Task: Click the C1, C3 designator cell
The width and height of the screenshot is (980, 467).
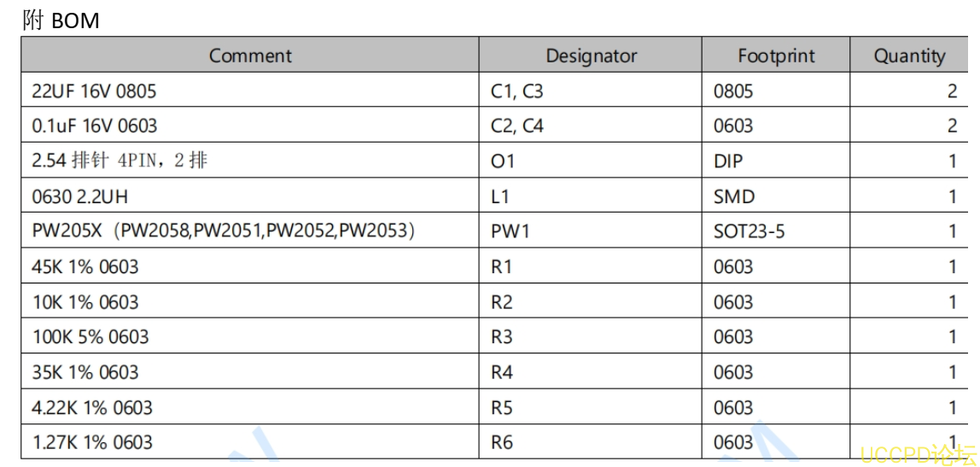Action: [x=516, y=90]
